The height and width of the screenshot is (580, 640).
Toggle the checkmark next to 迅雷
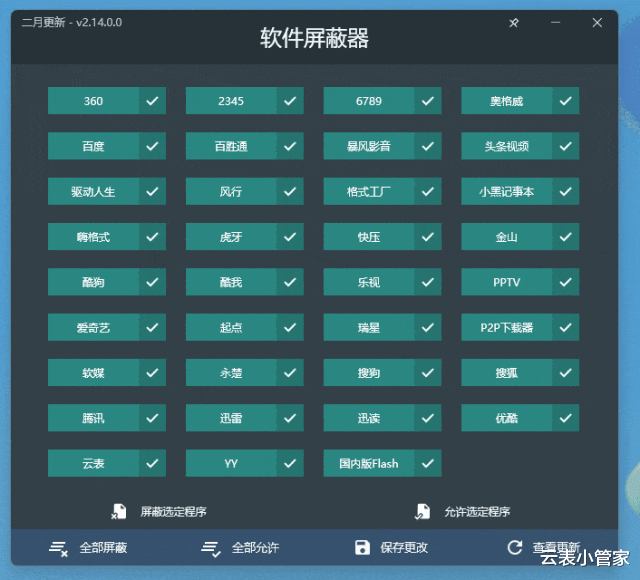(290, 418)
